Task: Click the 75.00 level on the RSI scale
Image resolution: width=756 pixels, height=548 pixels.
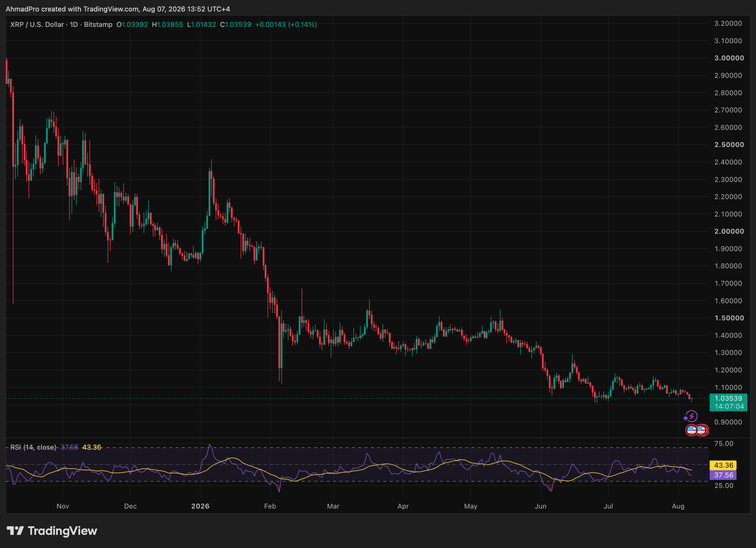Action: click(724, 444)
